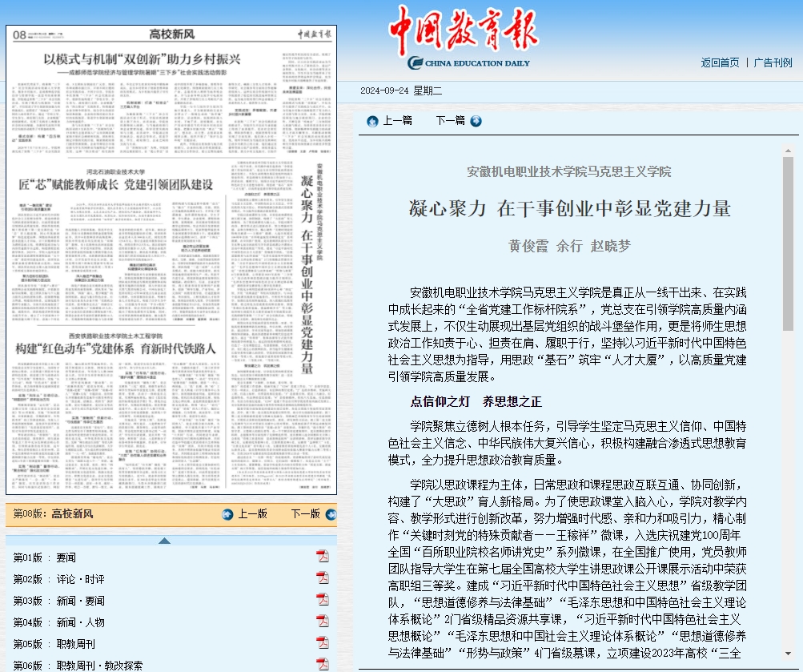Open PDF icon for 第05版 职教周刊

click(x=323, y=642)
